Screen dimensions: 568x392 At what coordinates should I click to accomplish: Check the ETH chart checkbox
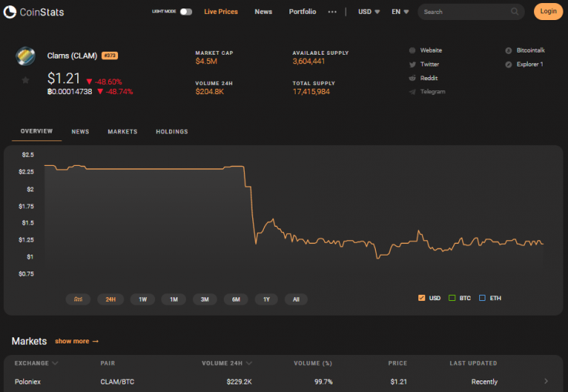(482, 298)
